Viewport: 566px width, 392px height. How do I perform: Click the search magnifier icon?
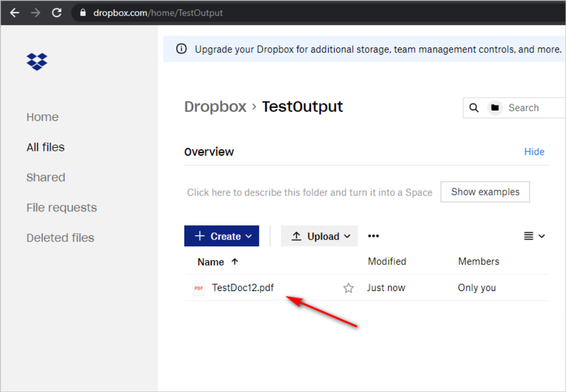coord(474,108)
